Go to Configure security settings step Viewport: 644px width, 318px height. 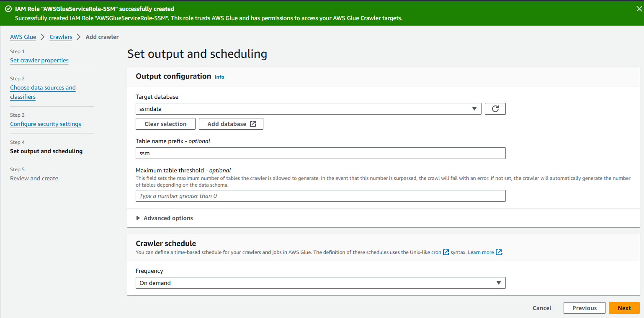46,124
